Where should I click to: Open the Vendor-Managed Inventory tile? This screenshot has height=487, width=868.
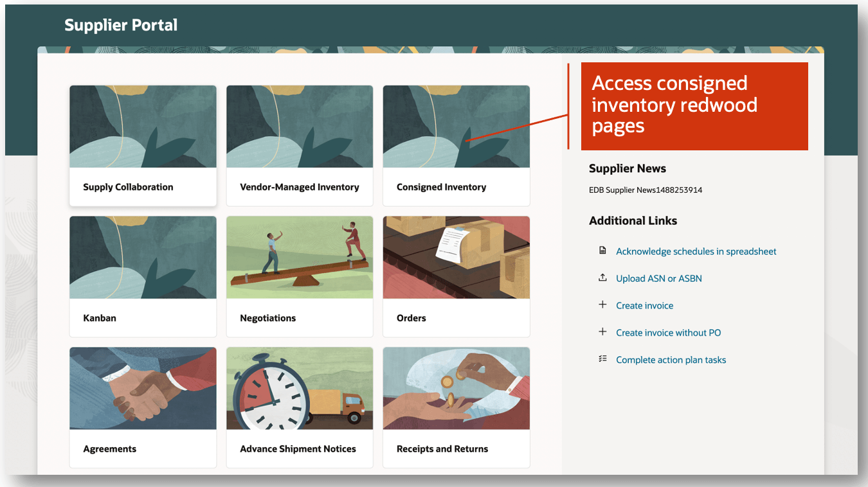pyautogui.click(x=300, y=145)
